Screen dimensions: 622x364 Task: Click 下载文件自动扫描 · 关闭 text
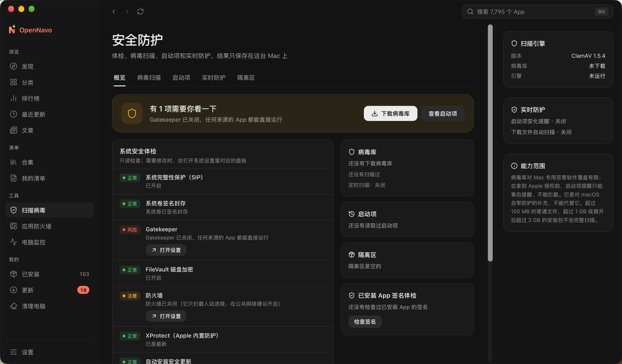541,132
